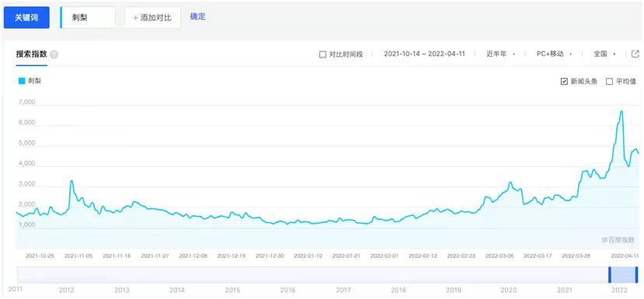Click the 2016 mark on overview timeline
Image resolution: width=644 pixels, height=299 pixels.
click(287, 290)
